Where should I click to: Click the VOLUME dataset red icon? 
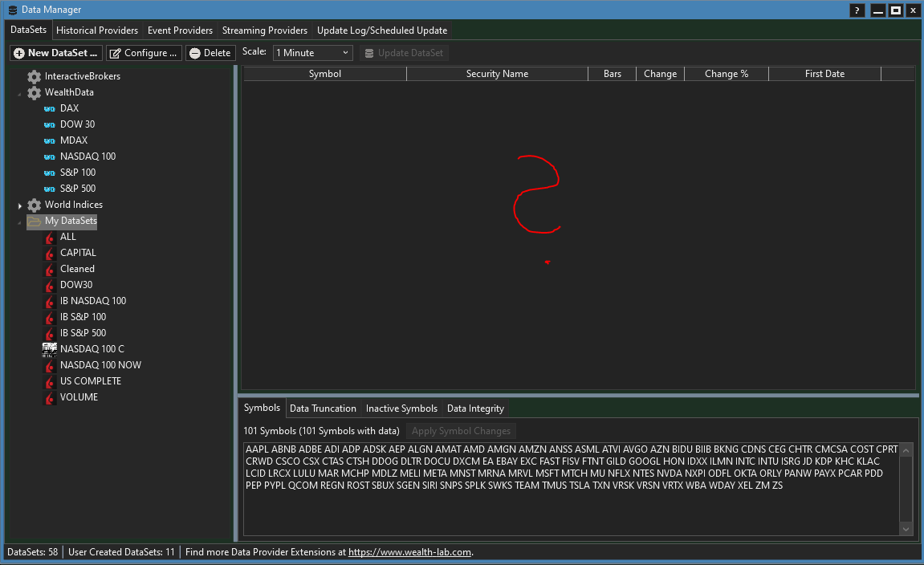(x=50, y=398)
